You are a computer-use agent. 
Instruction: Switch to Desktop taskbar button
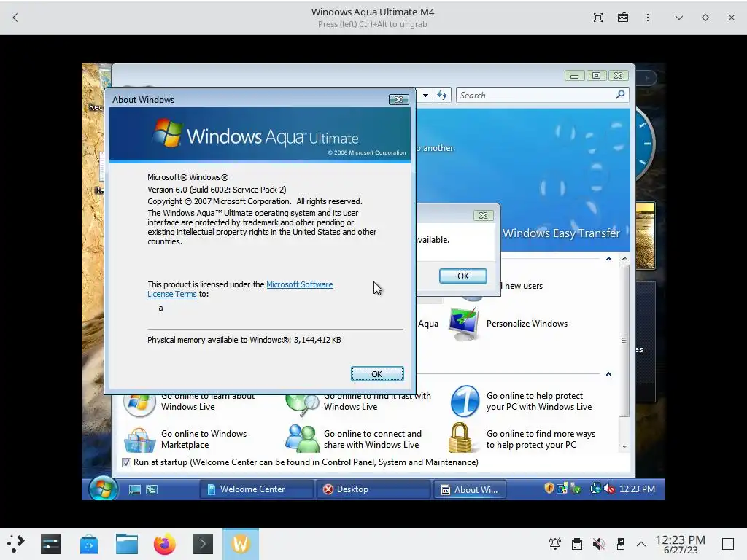pyautogui.click(x=373, y=489)
